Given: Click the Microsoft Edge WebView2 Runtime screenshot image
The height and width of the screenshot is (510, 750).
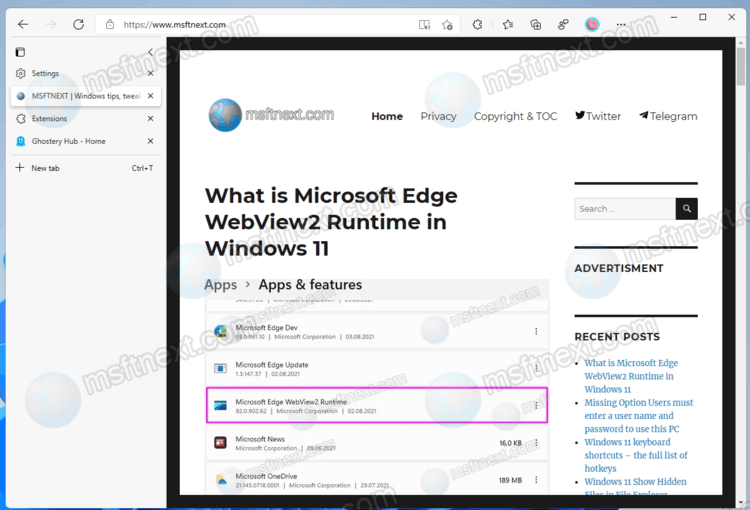Looking at the screenshot, I should click(x=377, y=387).
